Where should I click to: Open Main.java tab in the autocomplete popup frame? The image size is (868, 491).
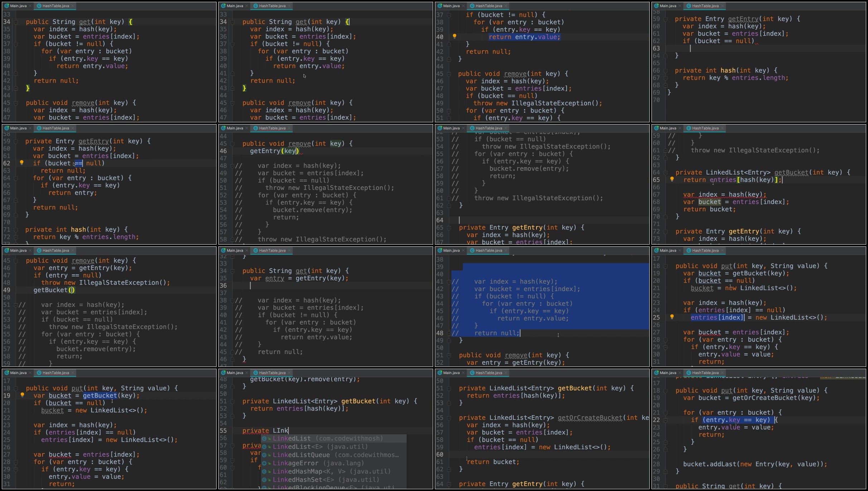(x=234, y=373)
